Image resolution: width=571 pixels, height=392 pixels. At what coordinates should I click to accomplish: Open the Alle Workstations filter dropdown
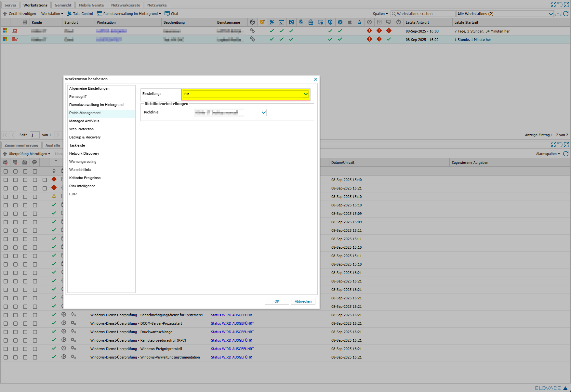tap(551, 14)
